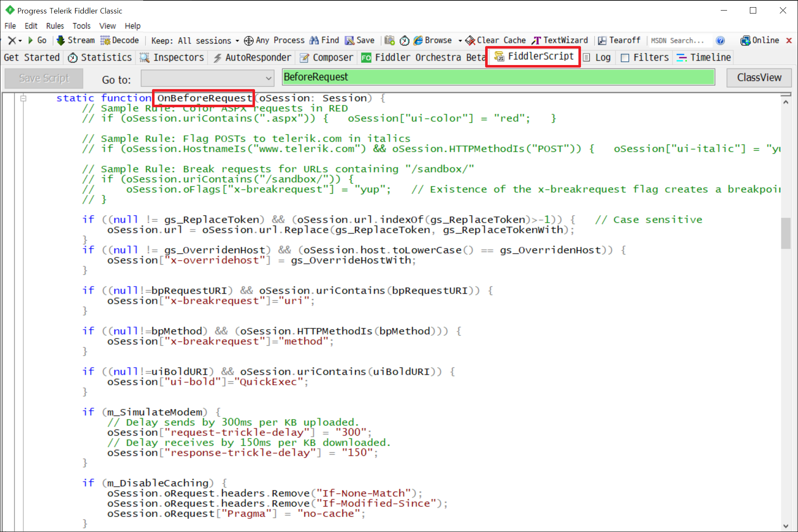
Task: Switch to Composer tab
Action: (x=326, y=57)
